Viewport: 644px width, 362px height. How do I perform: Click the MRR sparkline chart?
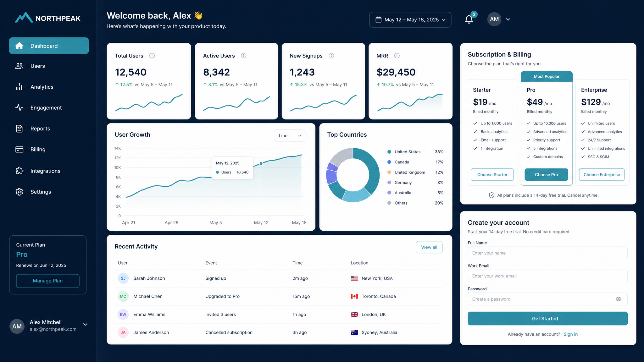coord(410,103)
